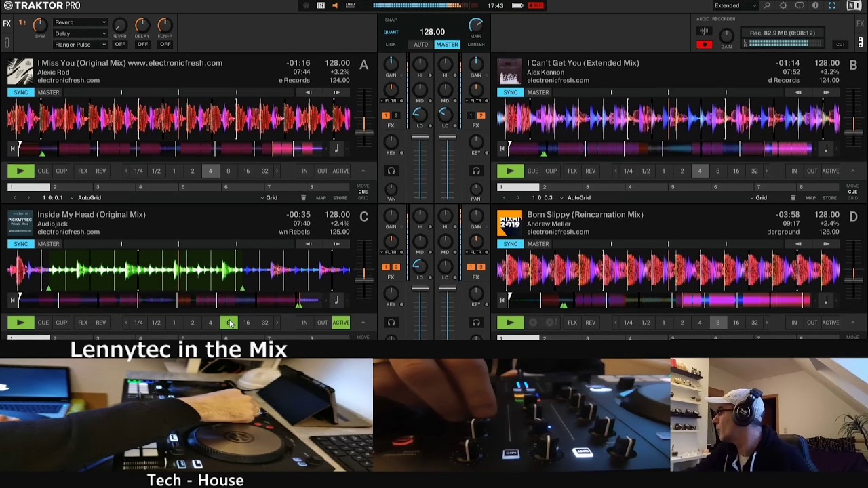
Task: Open Preferences via the gear icon
Action: (x=783, y=5)
